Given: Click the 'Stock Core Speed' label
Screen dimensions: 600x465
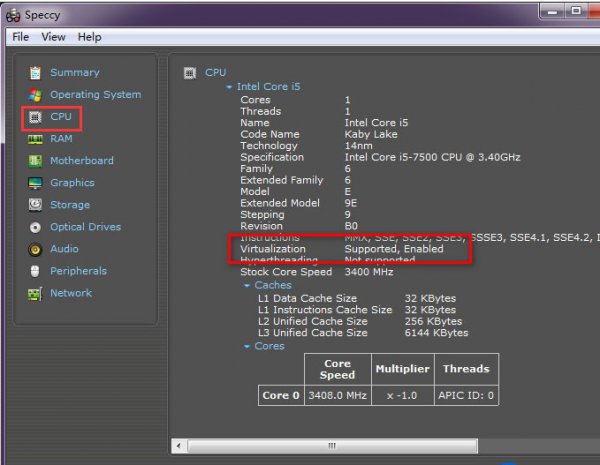Looking at the screenshot, I should click(x=286, y=272).
